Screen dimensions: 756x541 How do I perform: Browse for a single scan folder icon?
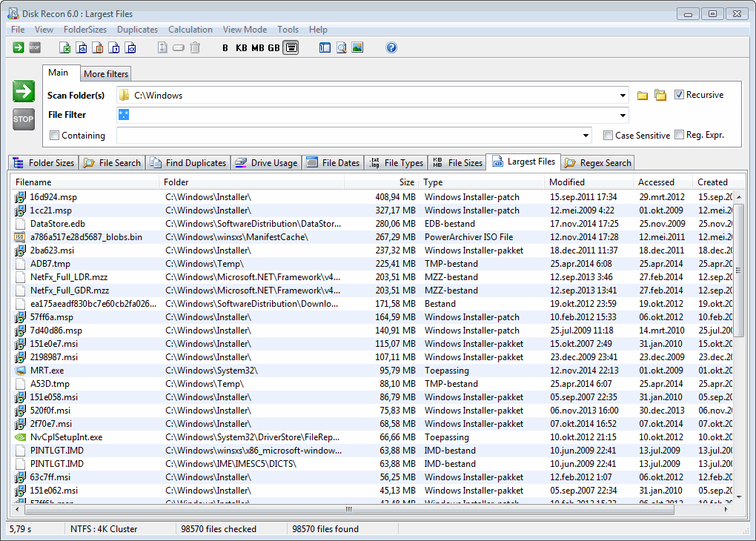[x=642, y=96]
